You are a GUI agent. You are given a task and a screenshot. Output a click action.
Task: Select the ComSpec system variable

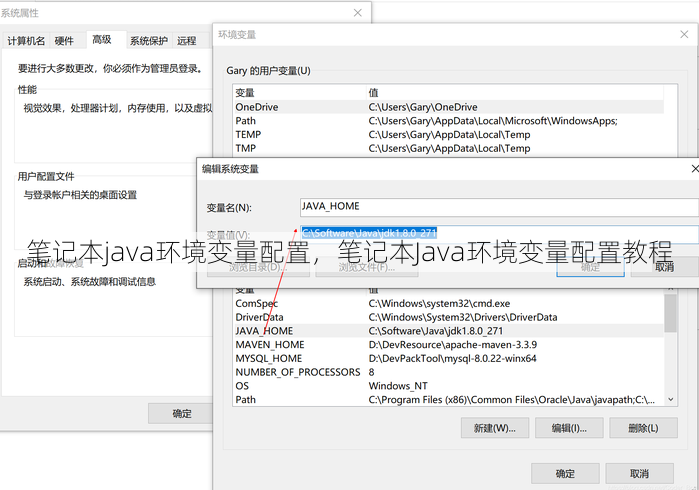(449, 304)
